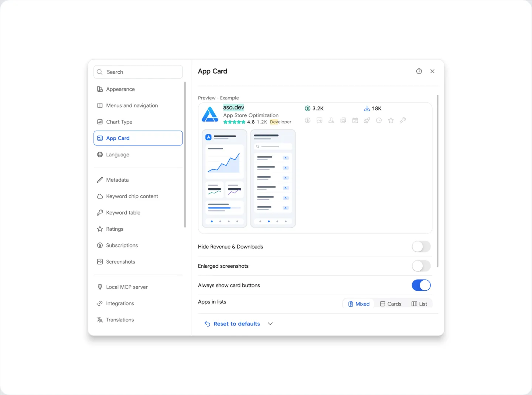Select Mixed layout for apps in lists
The image size is (532, 395).
pos(359,304)
